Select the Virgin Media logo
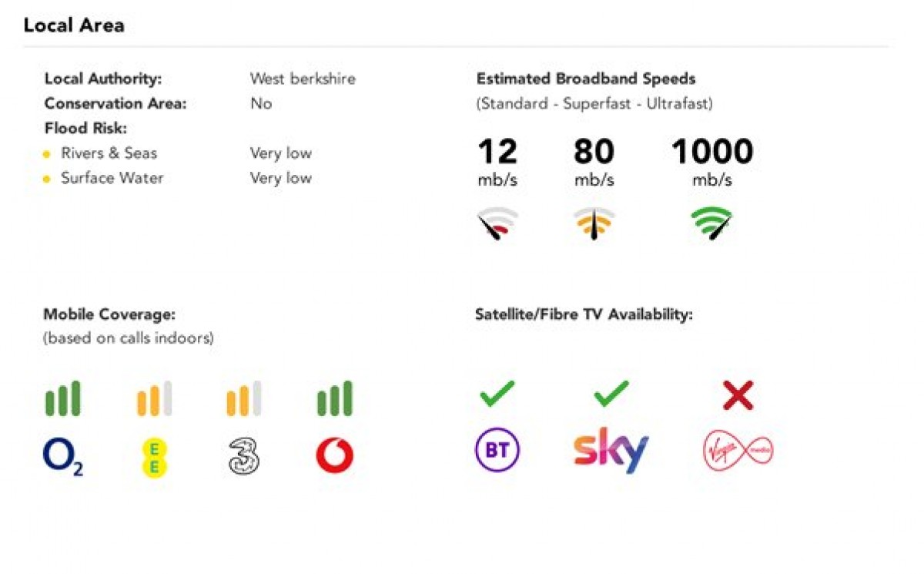Viewport: 924px width, 574px height. [738, 450]
